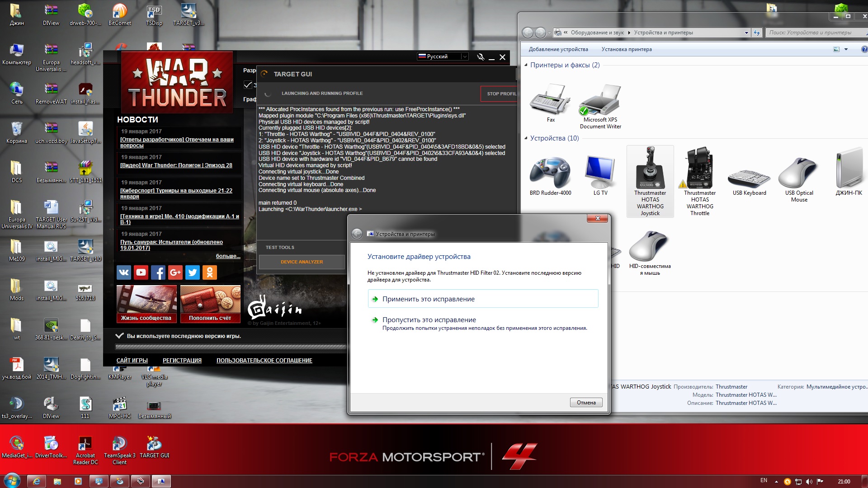Select the ДЖИН-ПК computer device
The height and width of the screenshot is (488, 868).
tap(849, 172)
